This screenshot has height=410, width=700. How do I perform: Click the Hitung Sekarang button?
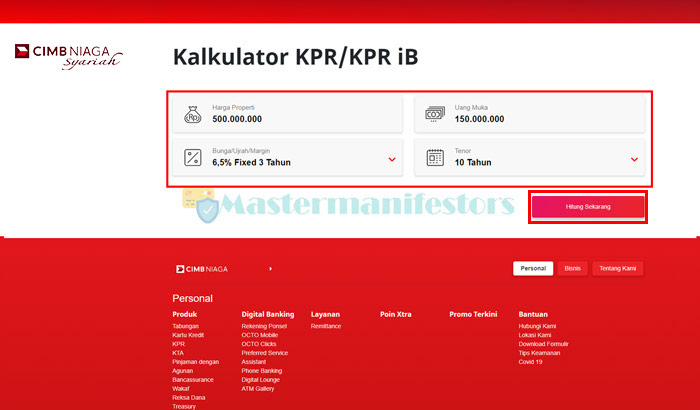(588, 207)
